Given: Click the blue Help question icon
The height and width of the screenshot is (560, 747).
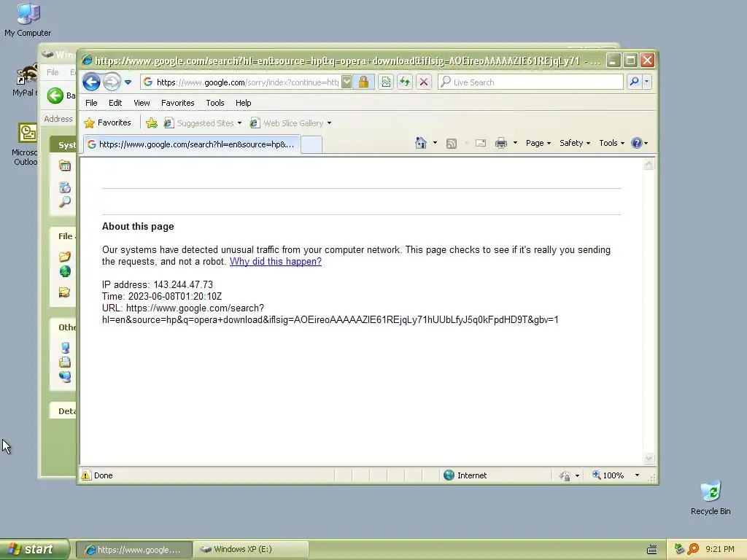Looking at the screenshot, I should (x=636, y=143).
